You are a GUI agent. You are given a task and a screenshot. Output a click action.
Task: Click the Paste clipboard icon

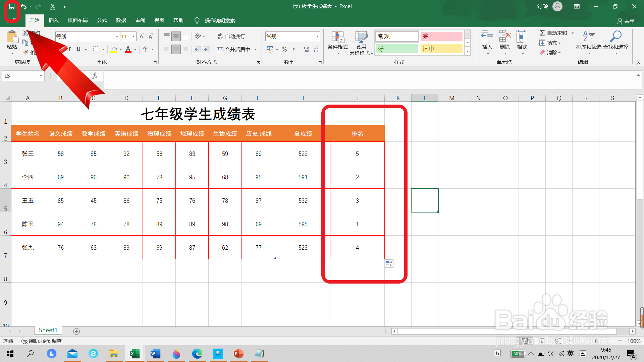12,37
